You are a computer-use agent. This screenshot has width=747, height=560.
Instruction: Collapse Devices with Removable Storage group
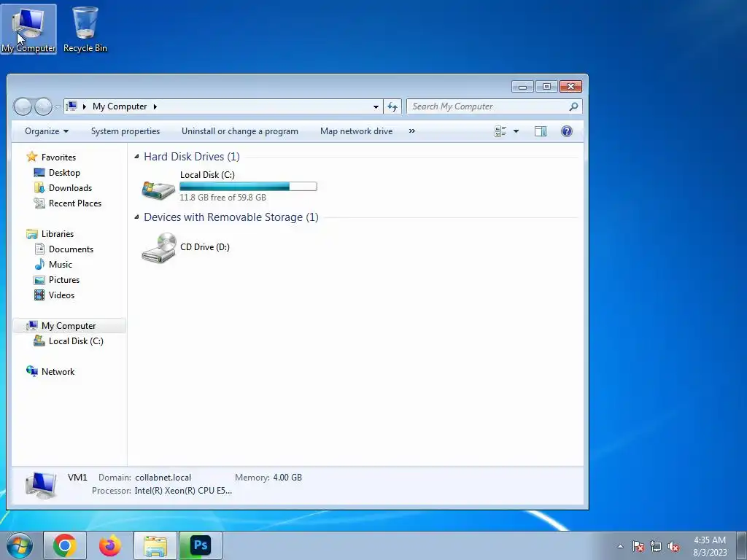pos(136,217)
